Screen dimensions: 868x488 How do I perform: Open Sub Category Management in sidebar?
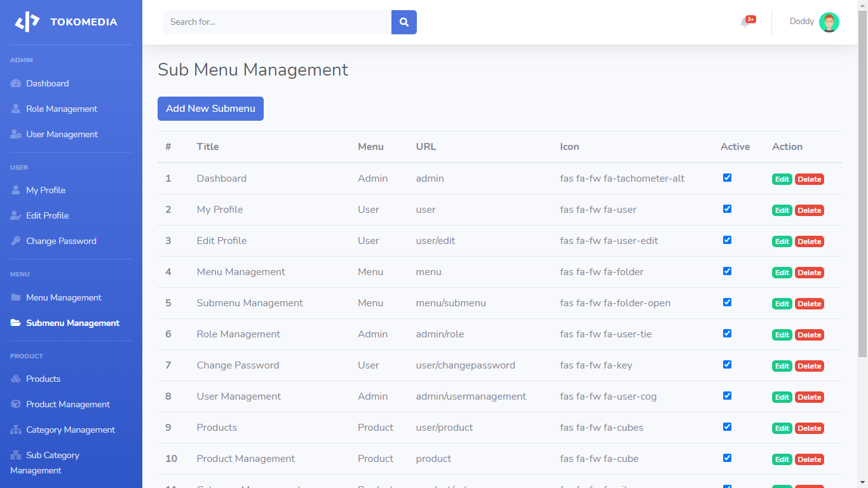[x=52, y=456]
